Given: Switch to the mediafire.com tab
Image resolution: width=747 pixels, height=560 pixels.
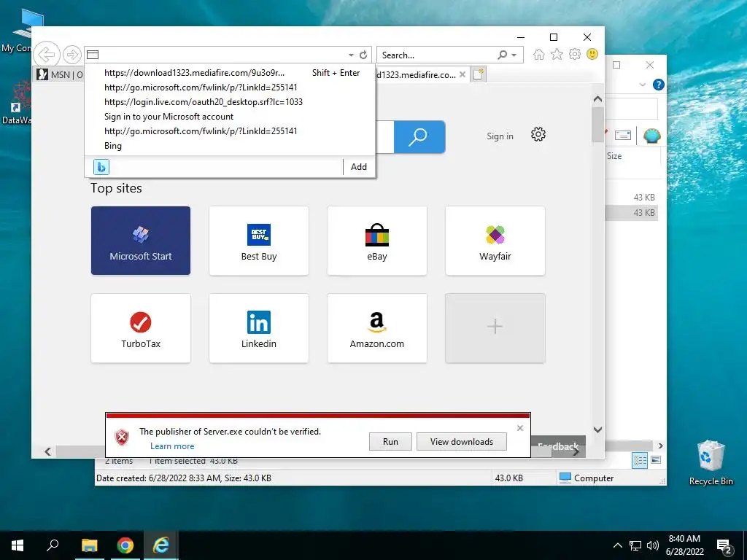Looking at the screenshot, I should pos(416,74).
